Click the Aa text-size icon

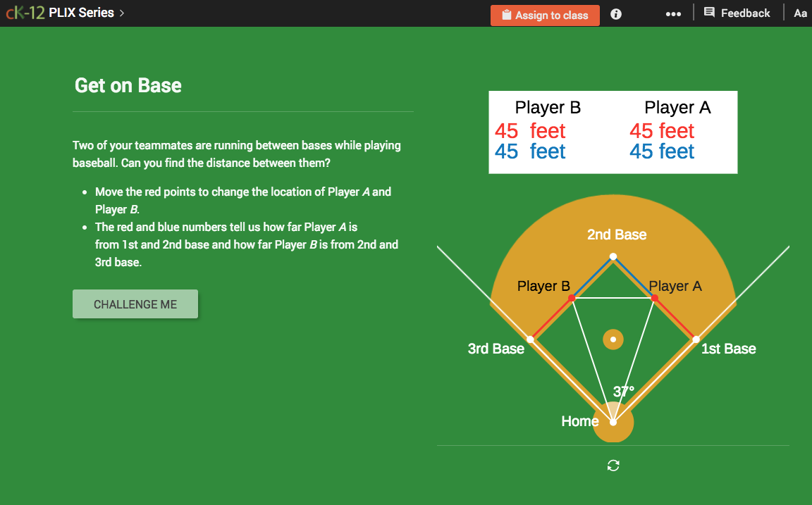(x=800, y=13)
